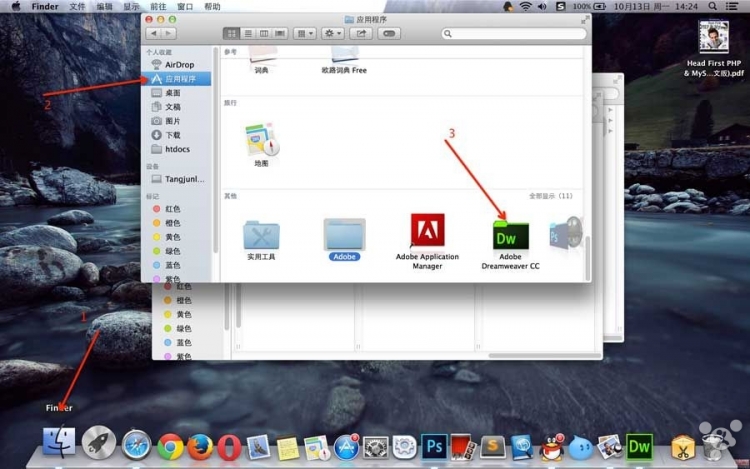Screen dimensions: 750x469
Task: Click 全部显示 (11) to show all items
Action: pyautogui.click(x=550, y=196)
